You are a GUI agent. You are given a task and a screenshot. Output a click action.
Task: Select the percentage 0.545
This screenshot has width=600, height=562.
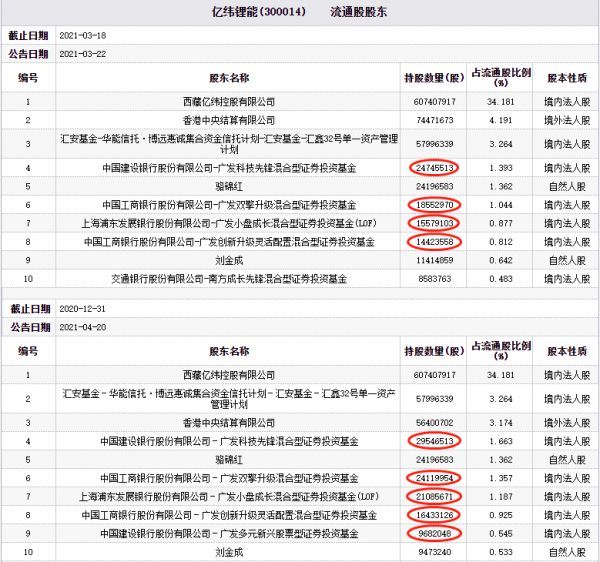501,533
